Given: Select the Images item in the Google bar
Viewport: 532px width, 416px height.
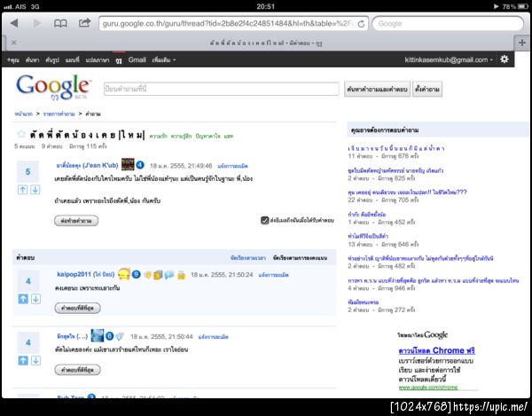Looking at the screenshot, I should tap(52, 60).
